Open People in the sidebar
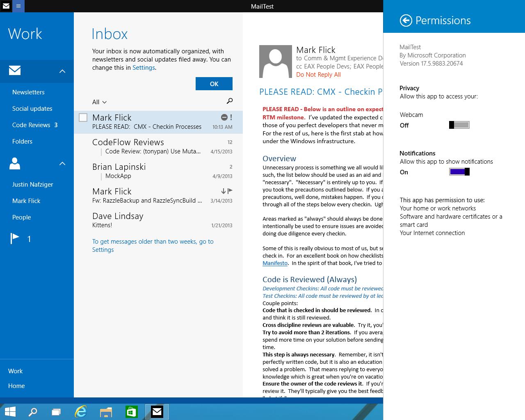The image size is (525, 420). [x=21, y=217]
